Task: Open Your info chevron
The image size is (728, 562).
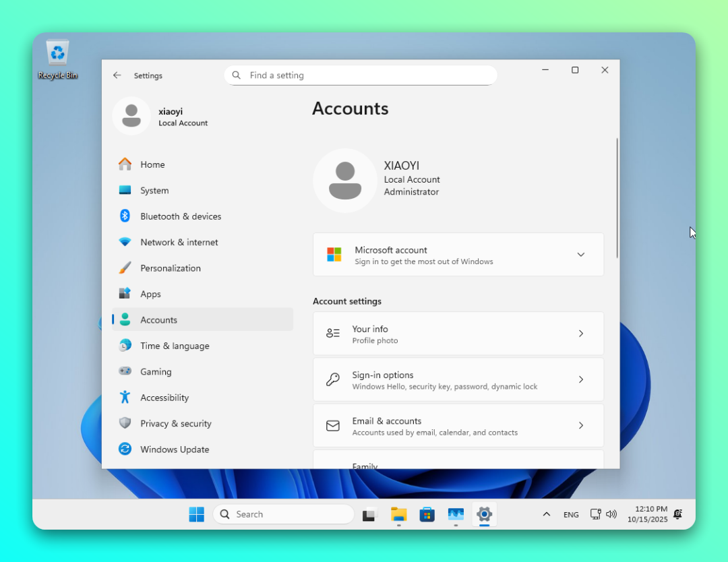Action: (580, 334)
